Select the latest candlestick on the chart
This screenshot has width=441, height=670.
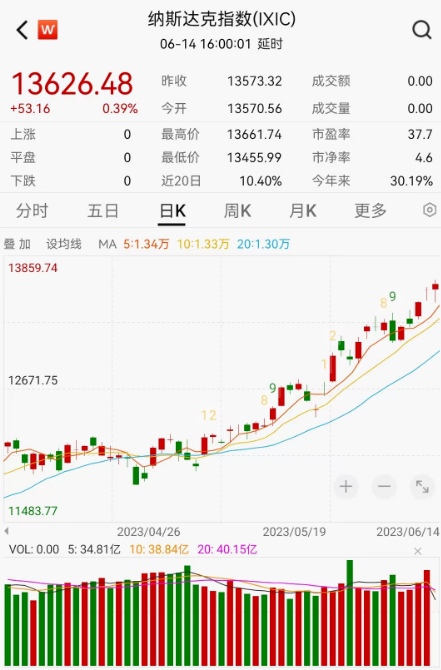click(x=435, y=288)
